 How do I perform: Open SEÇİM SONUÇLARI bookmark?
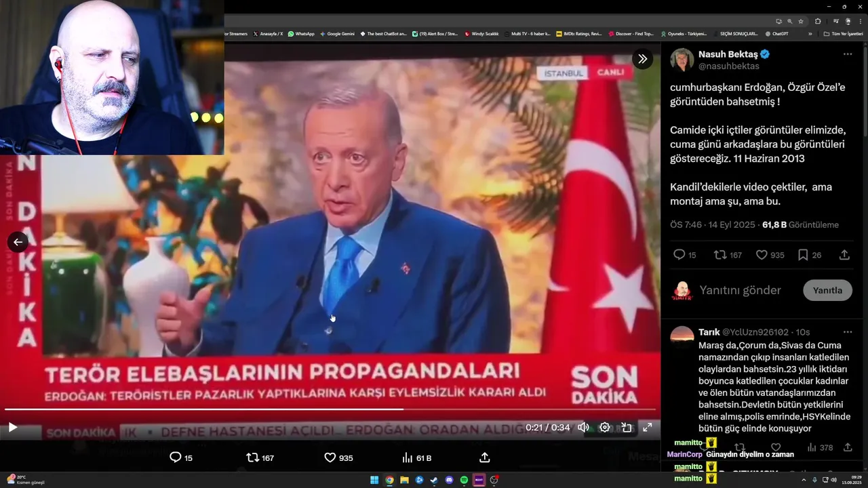pos(734,33)
